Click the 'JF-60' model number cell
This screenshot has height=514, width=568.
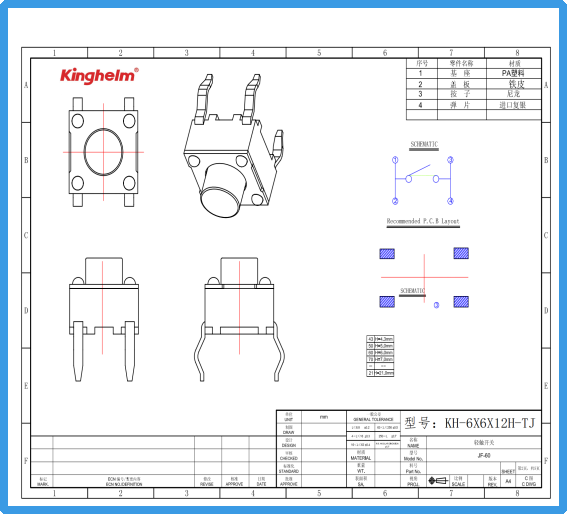(x=484, y=455)
